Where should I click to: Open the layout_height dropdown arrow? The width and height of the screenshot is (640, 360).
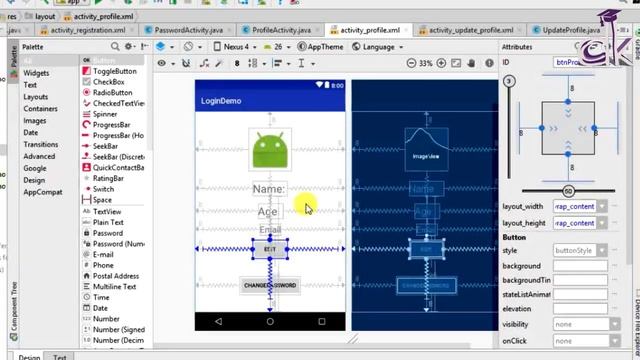602,223
